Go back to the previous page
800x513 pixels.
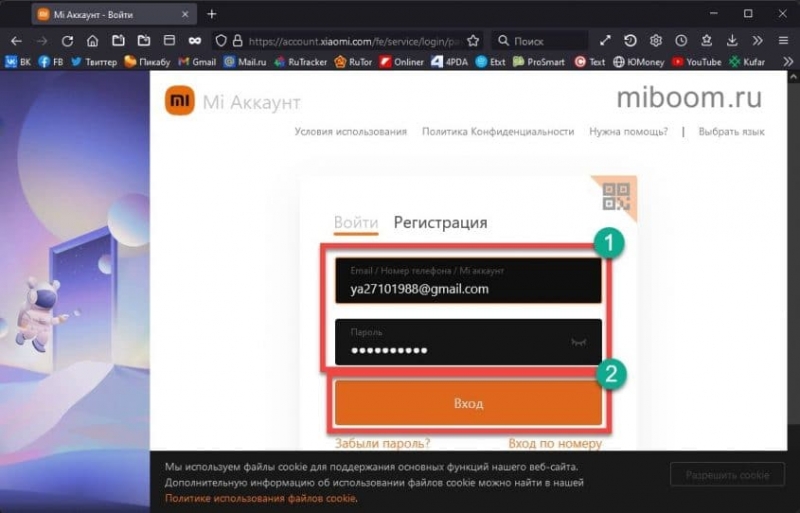(x=16, y=41)
